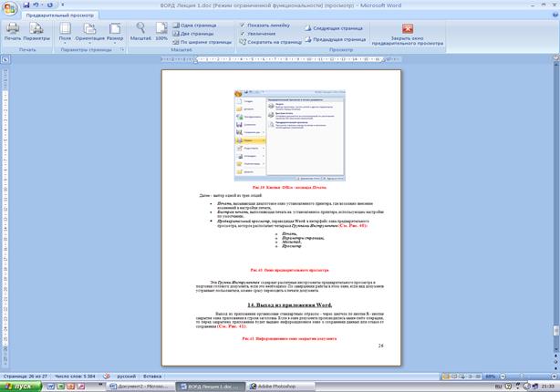
Task: Click Word quick launch icon in taskbar
Action: 51,387
